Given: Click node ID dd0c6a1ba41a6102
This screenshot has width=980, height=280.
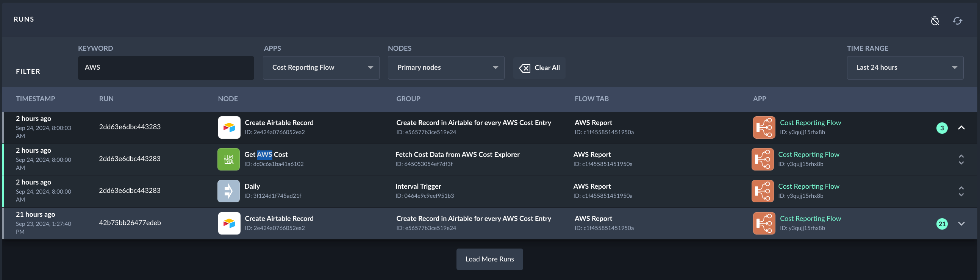Looking at the screenshot, I should point(274,164).
